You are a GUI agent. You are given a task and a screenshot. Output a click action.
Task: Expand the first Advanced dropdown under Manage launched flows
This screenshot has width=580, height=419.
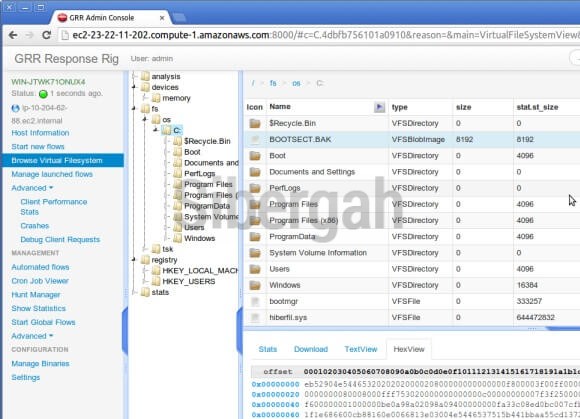[32, 188]
